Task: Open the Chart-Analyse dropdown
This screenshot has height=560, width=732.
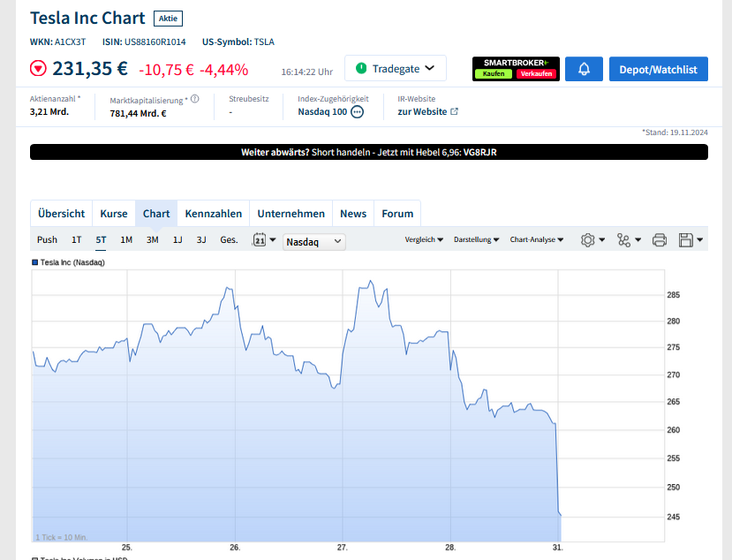Action: [537, 239]
